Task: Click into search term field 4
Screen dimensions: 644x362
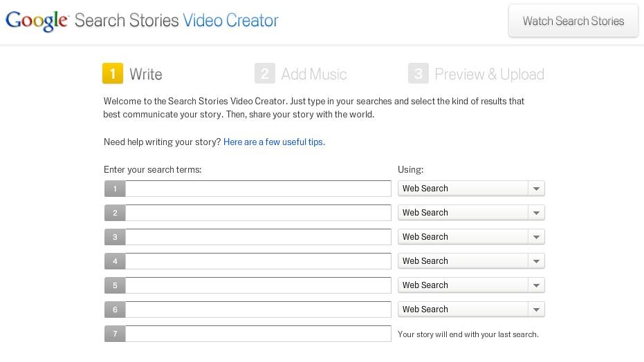Action: click(x=258, y=261)
